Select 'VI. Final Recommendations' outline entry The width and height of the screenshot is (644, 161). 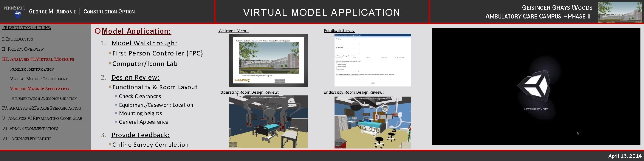[30, 129]
